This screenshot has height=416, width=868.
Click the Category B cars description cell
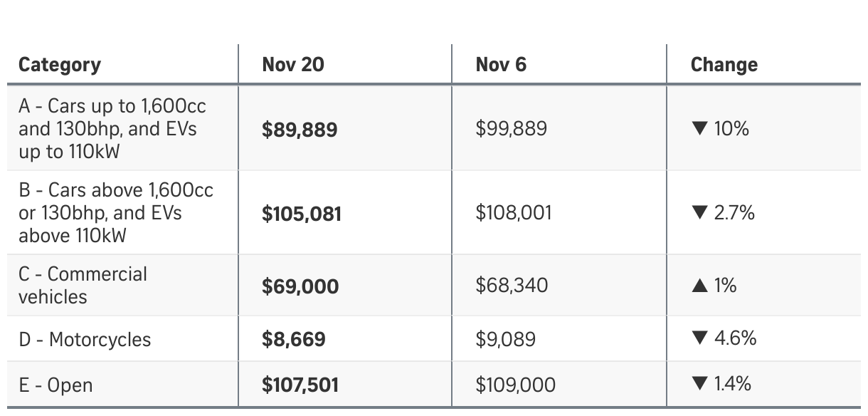pyautogui.click(x=115, y=212)
